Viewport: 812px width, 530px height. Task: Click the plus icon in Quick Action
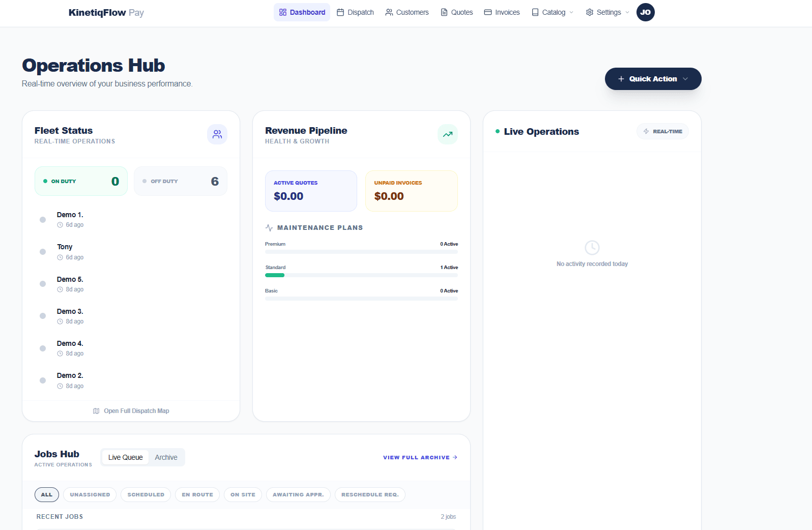[621, 79]
